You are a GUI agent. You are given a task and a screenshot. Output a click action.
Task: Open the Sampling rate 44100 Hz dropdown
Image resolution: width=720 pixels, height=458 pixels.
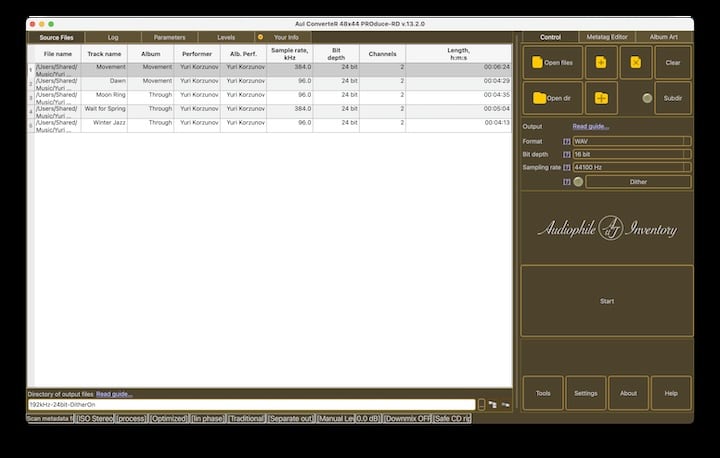pos(631,167)
